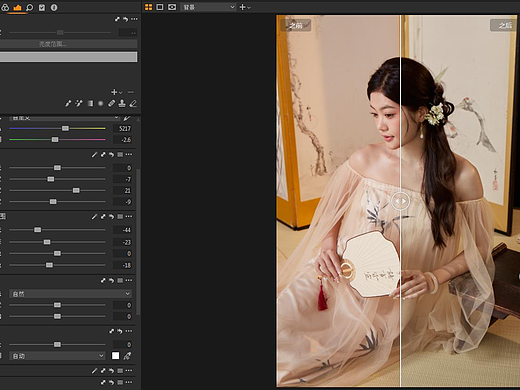Open the Metadata info tool tab
The image size is (520, 390).
point(54,7)
